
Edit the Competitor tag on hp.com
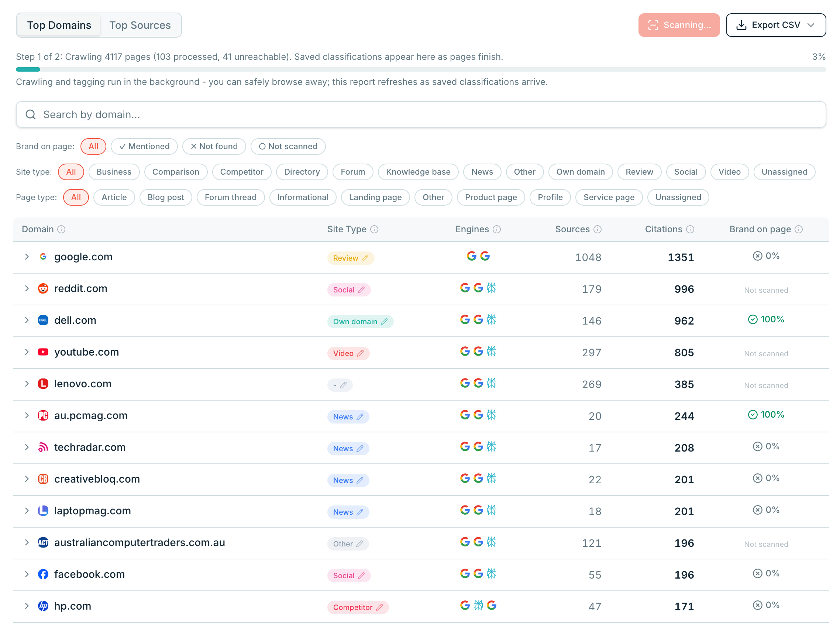pos(379,607)
